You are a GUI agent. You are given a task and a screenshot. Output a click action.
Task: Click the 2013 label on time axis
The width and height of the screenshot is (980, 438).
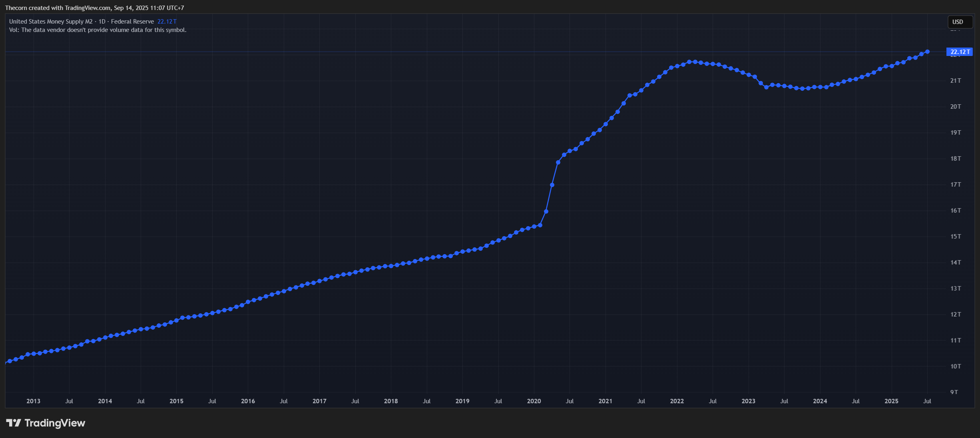point(33,401)
